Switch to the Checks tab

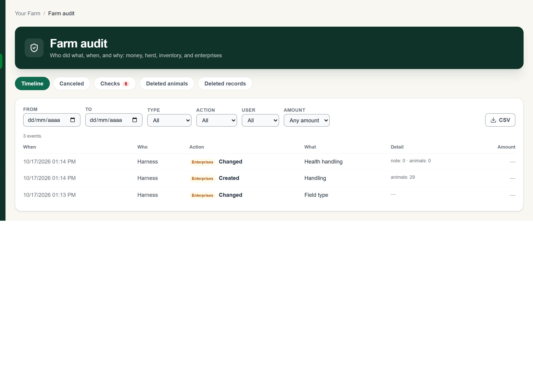(x=115, y=83)
